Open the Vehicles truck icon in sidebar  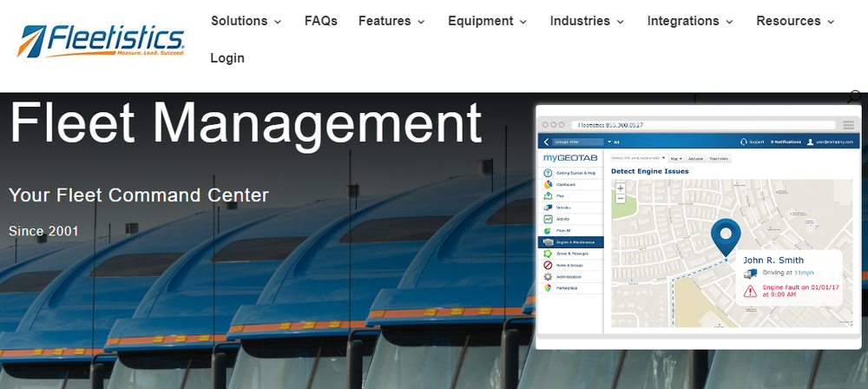(548, 208)
